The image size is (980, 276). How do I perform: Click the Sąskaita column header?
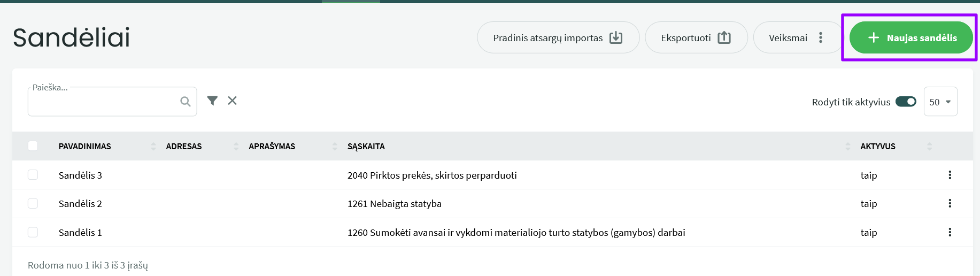(366, 146)
